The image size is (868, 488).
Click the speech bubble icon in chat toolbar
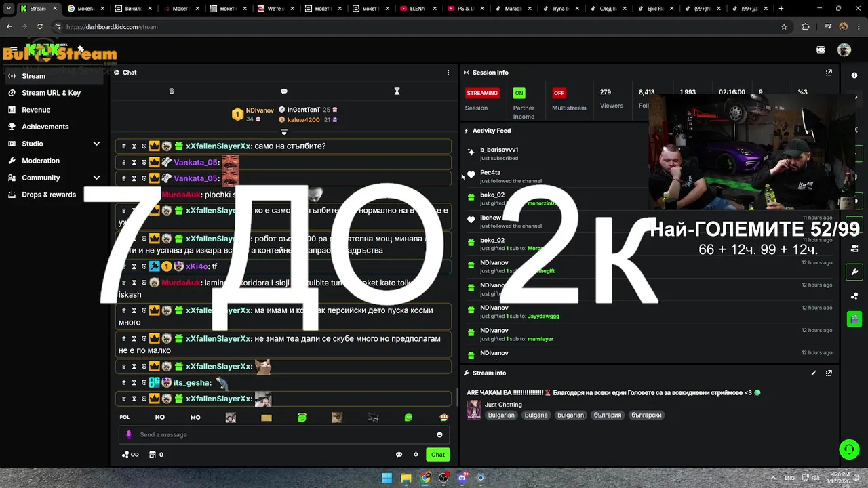(x=284, y=91)
